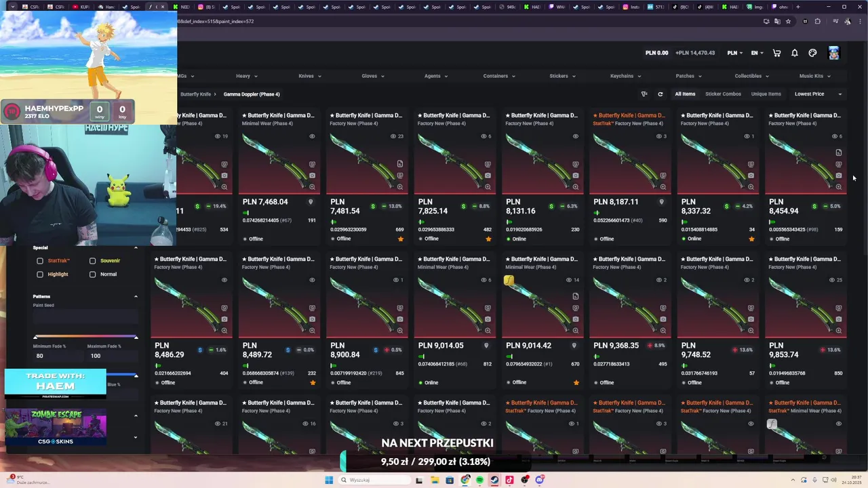Image resolution: width=868 pixels, height=488 pixels.
Task: Open the EN language selector
Action: [x=757, y=53]
